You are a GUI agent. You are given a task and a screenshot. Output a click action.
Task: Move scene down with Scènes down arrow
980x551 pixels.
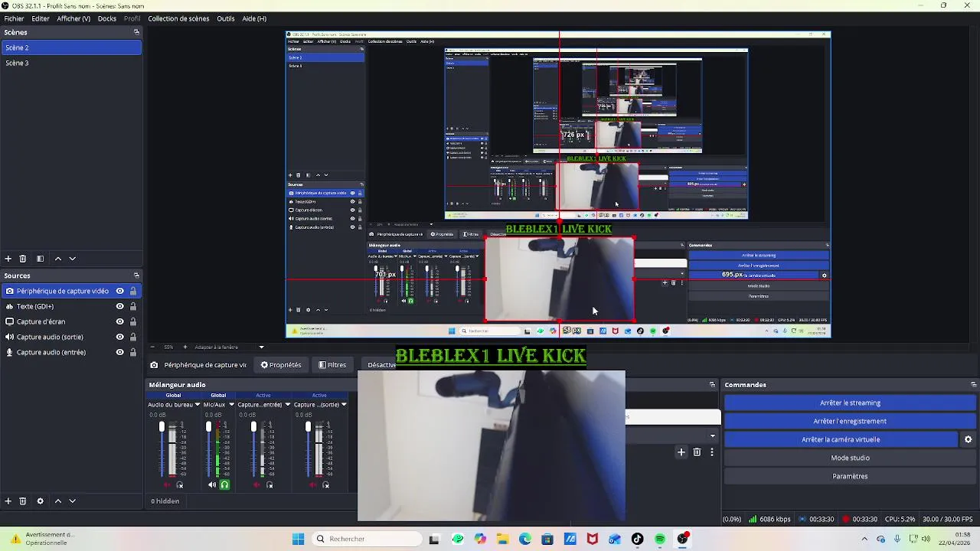[x=73, y=259]
